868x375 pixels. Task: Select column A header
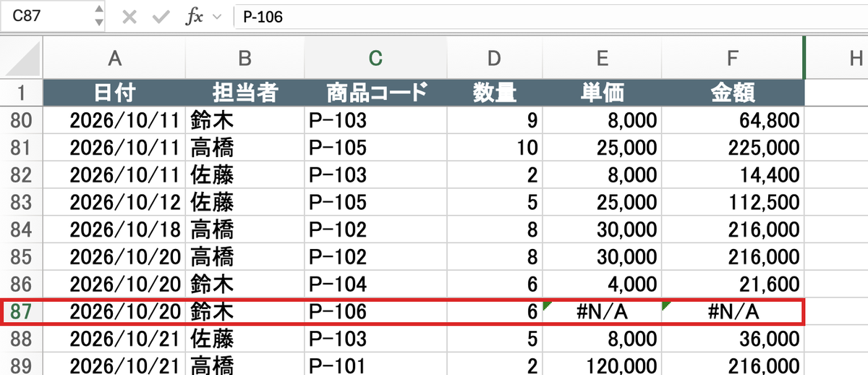[114, 59]
